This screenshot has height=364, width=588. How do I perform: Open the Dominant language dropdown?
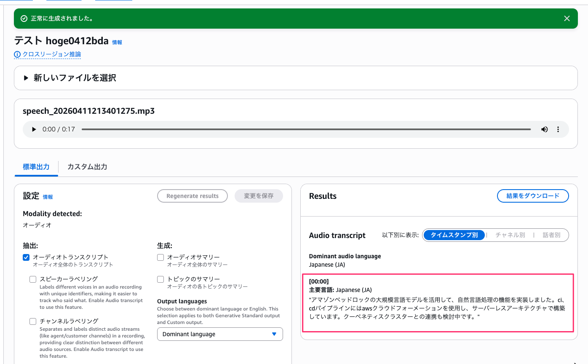pos(220,334)
